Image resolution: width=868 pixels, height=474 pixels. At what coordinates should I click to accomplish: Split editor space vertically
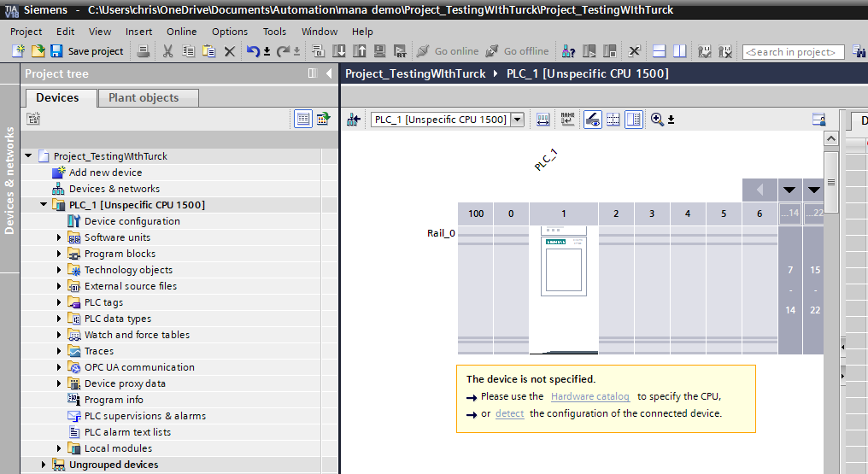pos(680,51)
